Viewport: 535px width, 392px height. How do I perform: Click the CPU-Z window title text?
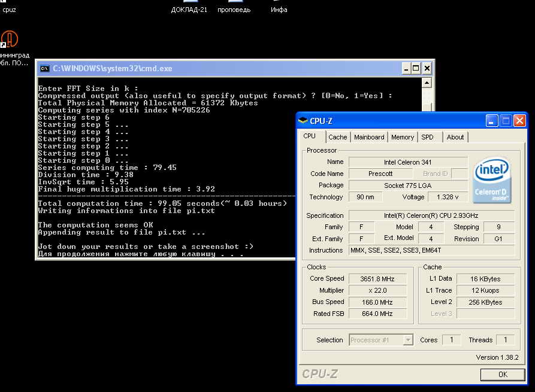(x=321, y=121)
